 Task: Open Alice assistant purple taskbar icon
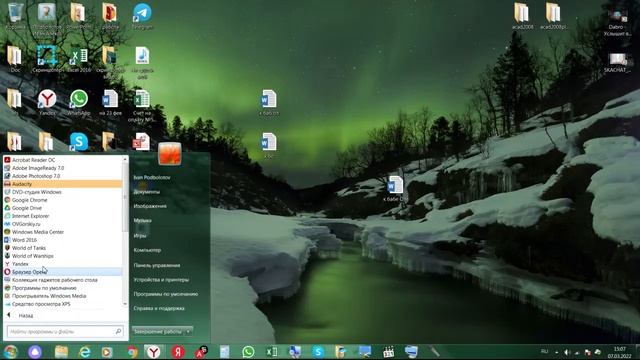click(x=35, y=352)
